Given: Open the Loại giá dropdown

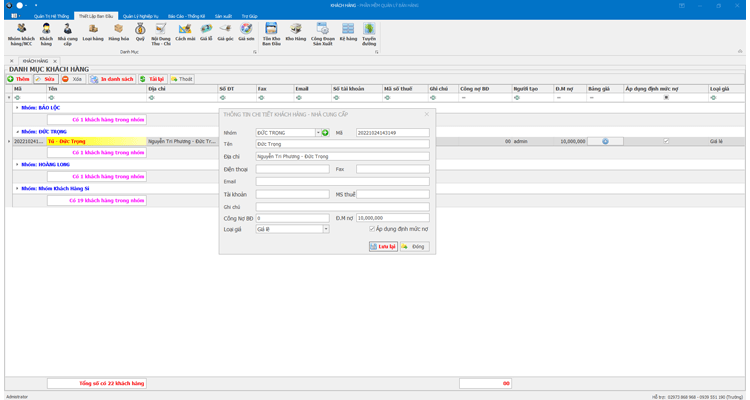Looking at the screenshot, I should tap(325, 229).
